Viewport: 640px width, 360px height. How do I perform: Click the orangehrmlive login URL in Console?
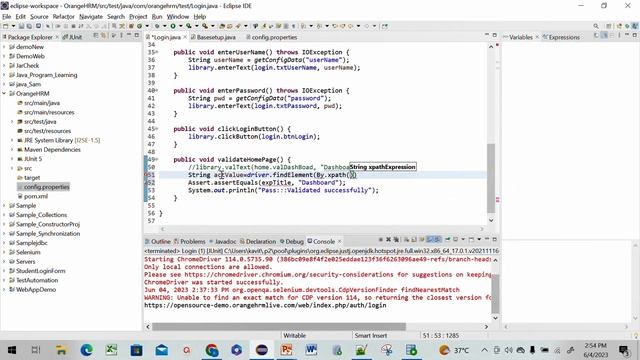tap(265, 305)
